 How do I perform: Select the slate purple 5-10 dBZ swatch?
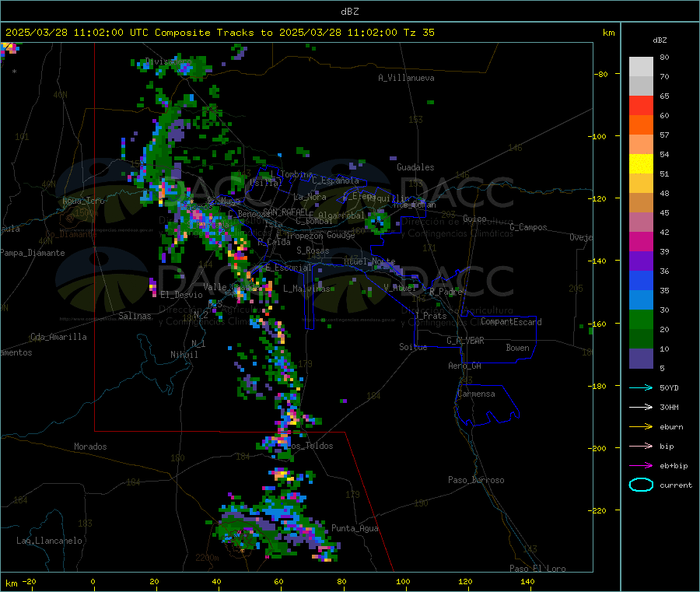pyautogui.click(x=641, y=359)
